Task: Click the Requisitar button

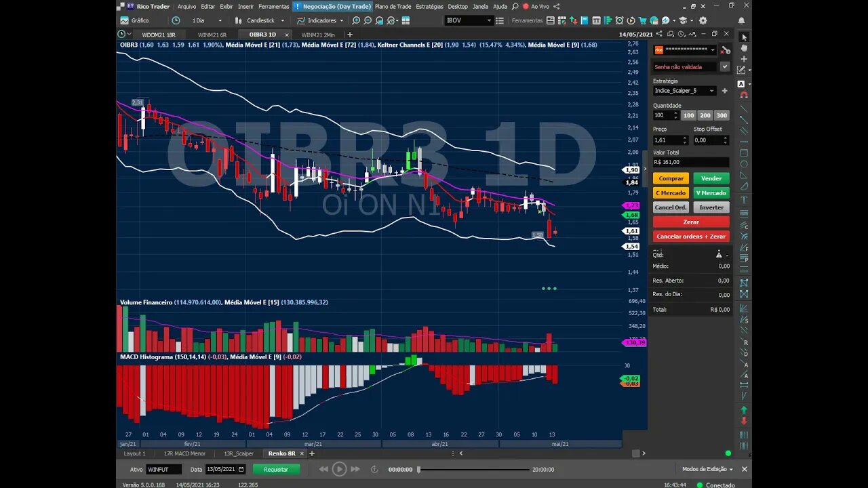Action: [276, 469]
